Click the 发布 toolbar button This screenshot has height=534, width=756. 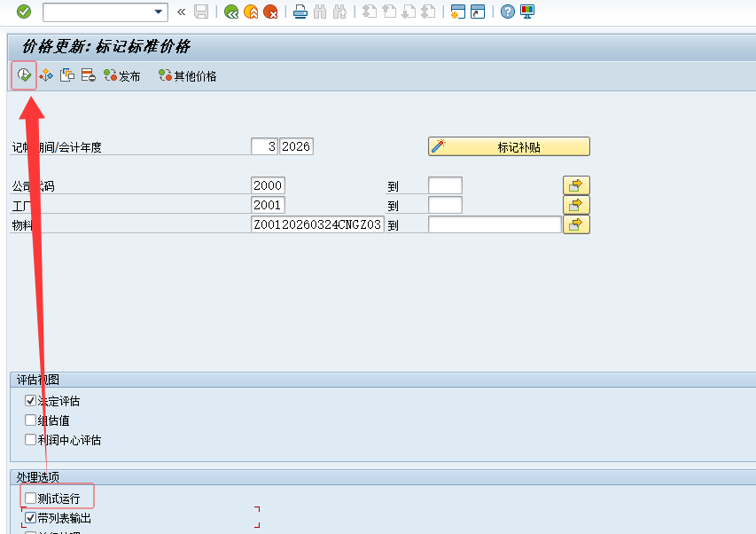click(122, 76)
